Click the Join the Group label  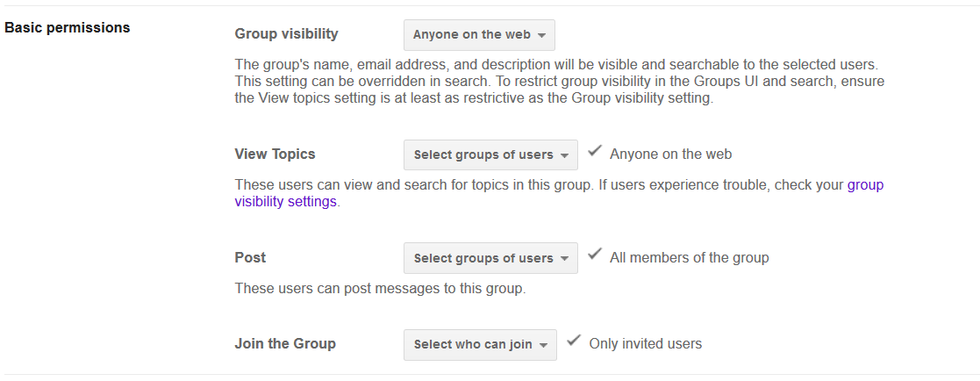285,343
